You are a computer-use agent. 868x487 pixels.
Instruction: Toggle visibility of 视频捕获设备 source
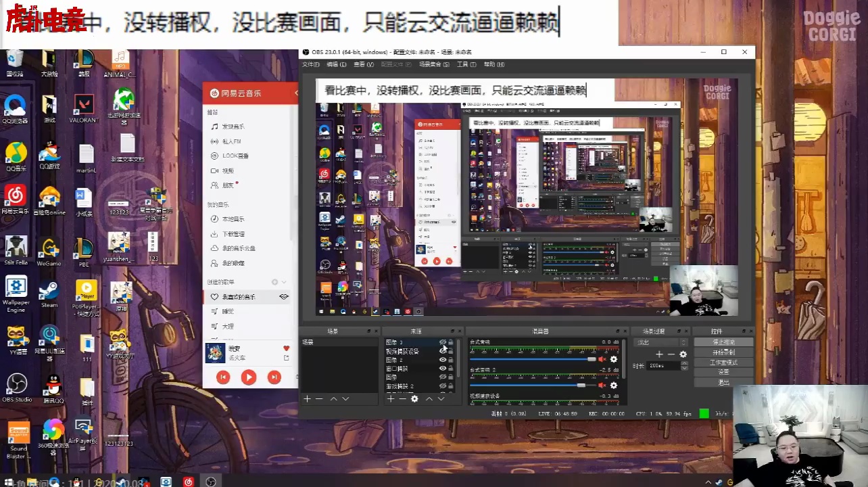tap(443, 351)
